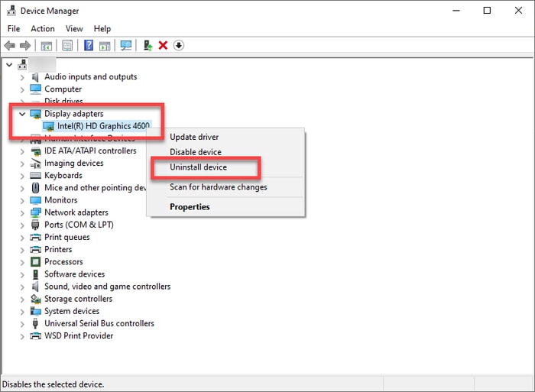Expand the Universal Serial Bus controllers node
The image size is (535, 392).
coord(21,323)
